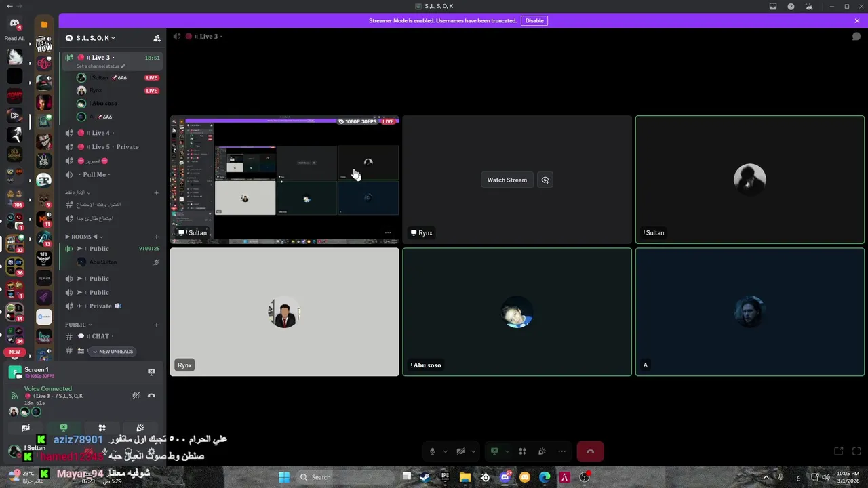Open the soundboard in call controls

pos(542,451)
